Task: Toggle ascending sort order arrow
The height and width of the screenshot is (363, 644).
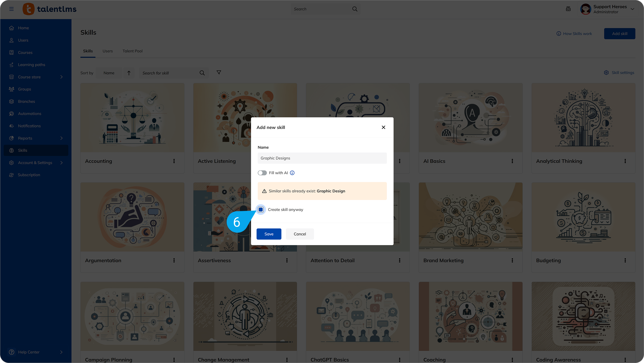Action: tap(129, 73)
